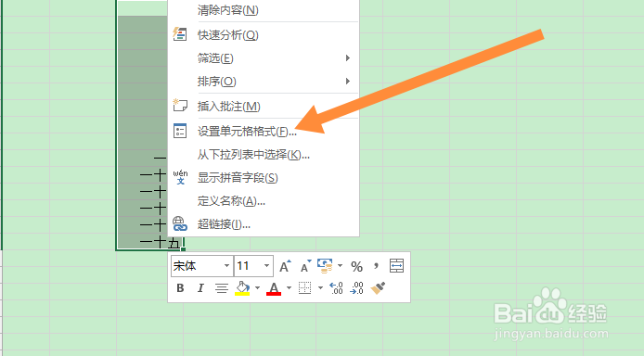The height and width of the screenshot is (356, 644).
Task: Open submenu arrow beside 筛选(E)
Action: click(348, 57)
